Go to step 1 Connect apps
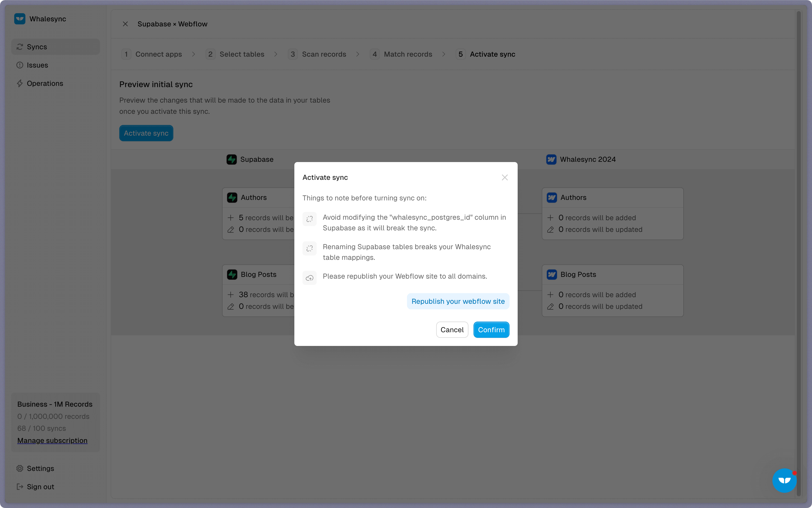This screenshot has height=508, width=812. tap(152, 54)
